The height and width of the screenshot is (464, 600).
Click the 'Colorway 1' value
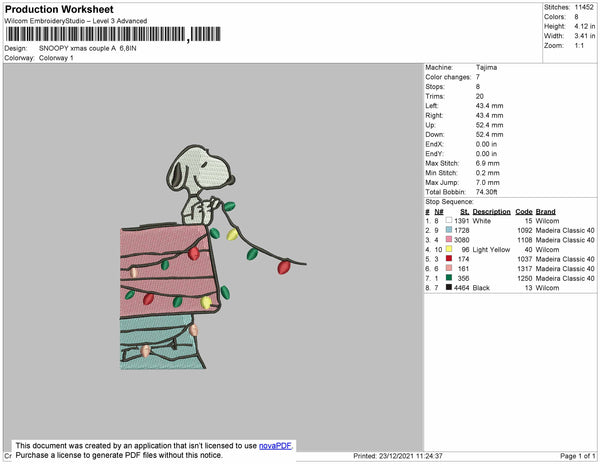tap(56, 58)
